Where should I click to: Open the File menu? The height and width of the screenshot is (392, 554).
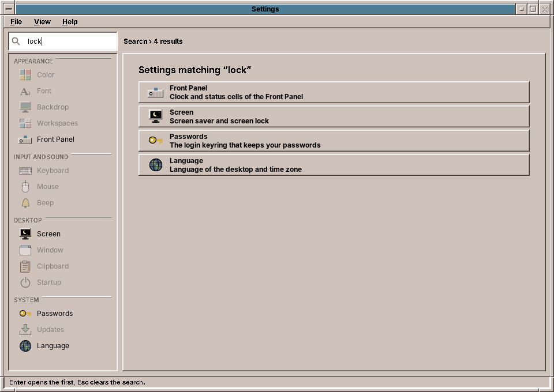coord(16,22)
